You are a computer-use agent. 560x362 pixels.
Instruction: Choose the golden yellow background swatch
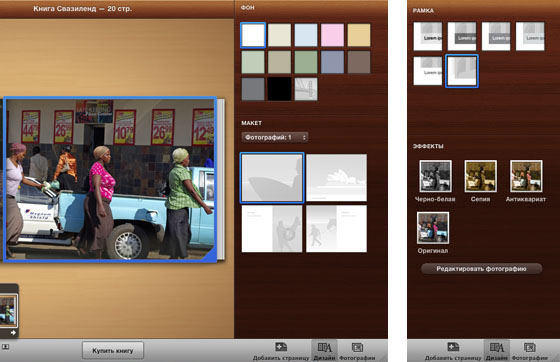tap(359, 35)
